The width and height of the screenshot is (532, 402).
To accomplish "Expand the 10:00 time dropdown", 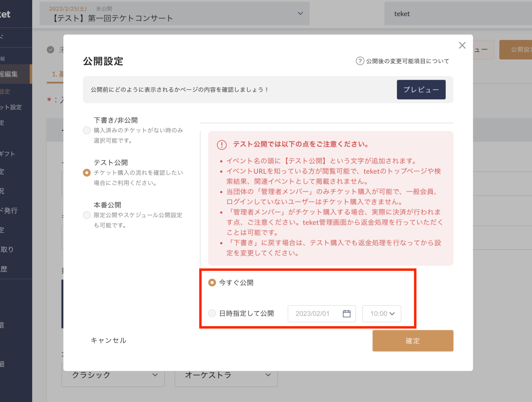I will coord(382,313).
